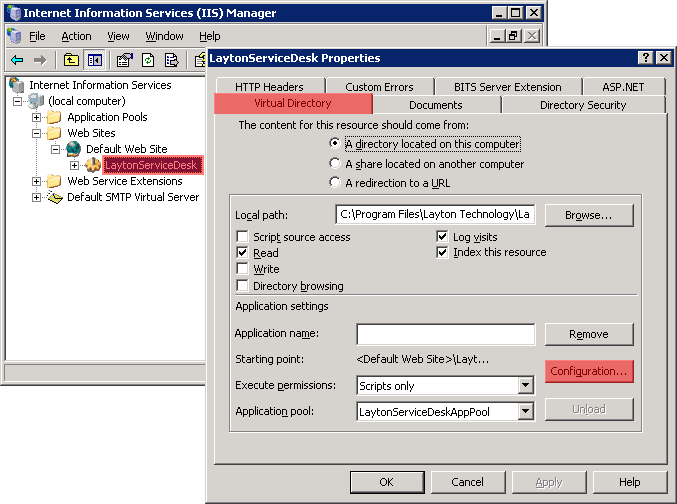Image resolution: width=677 pixels, height=504 pixels.
Task: Enable Directory browsing checkbox
Action: tap(243, 285)
